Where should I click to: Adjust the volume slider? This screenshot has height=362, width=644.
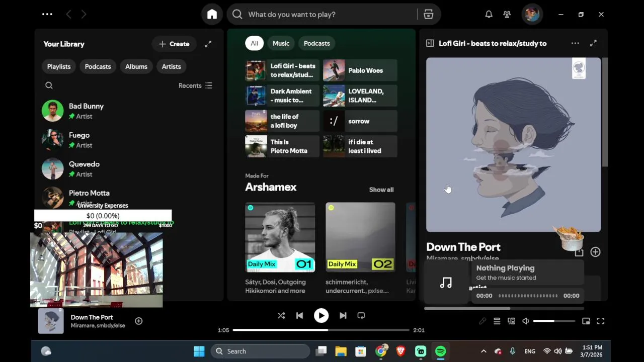click(554, 321)
